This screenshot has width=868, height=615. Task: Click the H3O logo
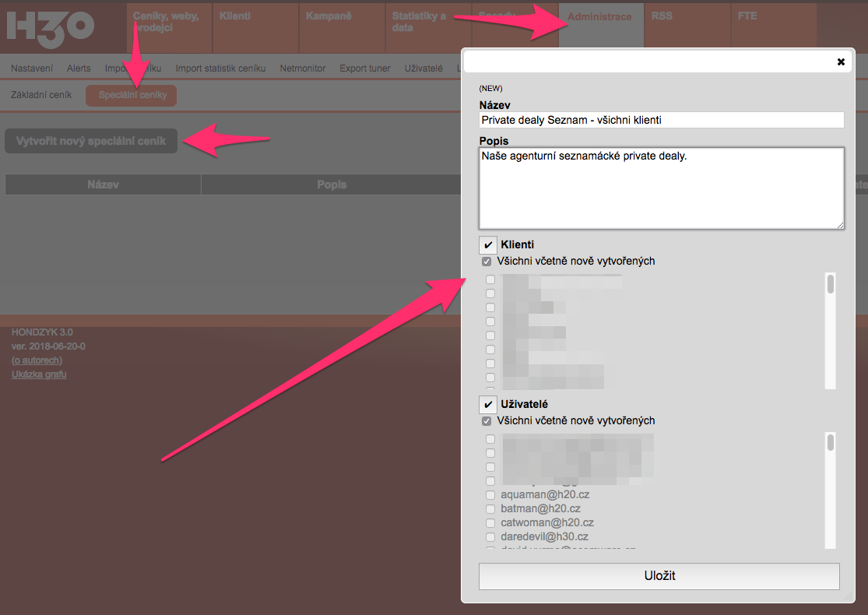tap(51, 27)
